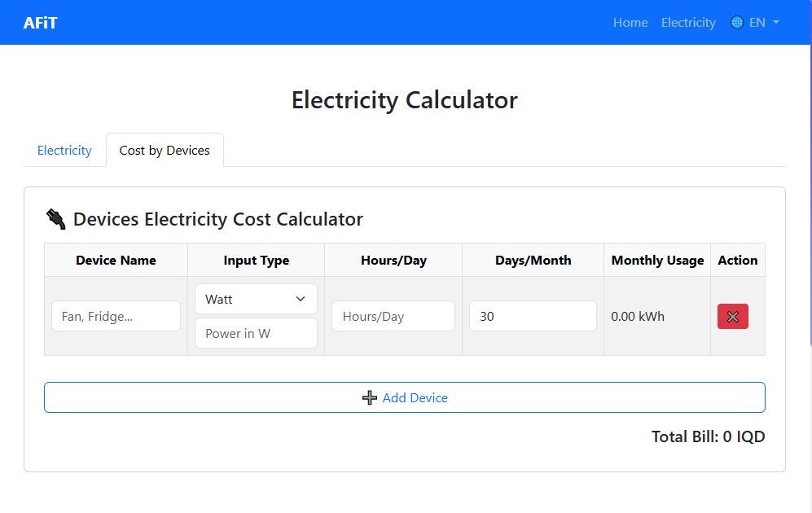The height and width of the screenshot is (513, 812).
Task: Open the EN language dropdown
Action: coord(757,22)
